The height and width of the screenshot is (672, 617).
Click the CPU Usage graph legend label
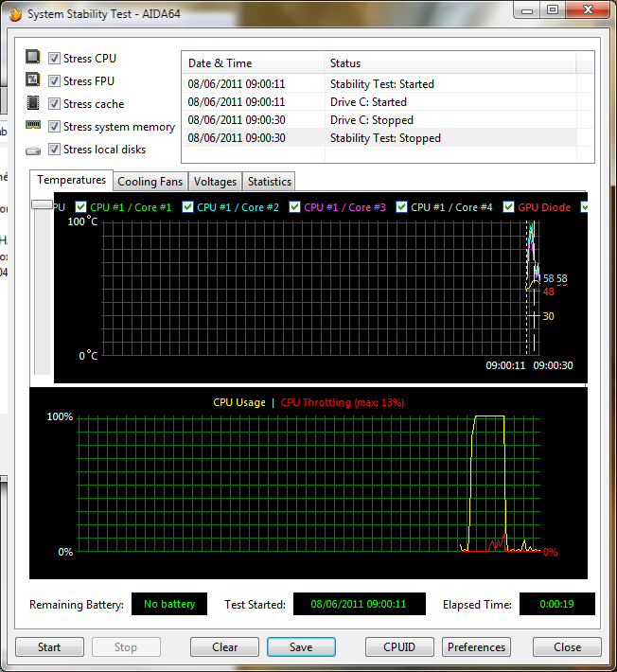239,402
